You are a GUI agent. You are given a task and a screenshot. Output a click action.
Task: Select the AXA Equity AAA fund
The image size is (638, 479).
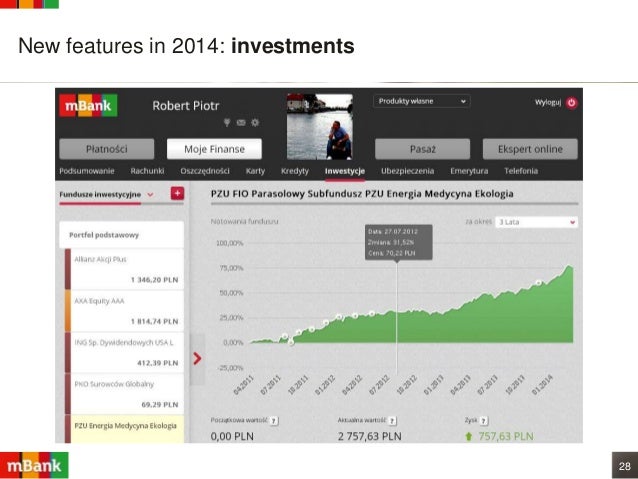[x=125, y=311]
